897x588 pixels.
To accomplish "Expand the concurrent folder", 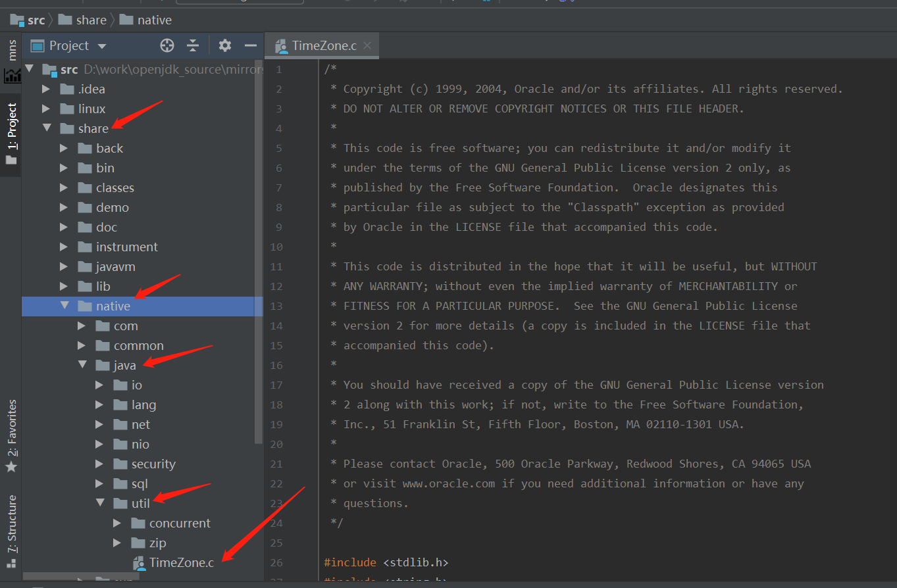I will click(117, 524).
